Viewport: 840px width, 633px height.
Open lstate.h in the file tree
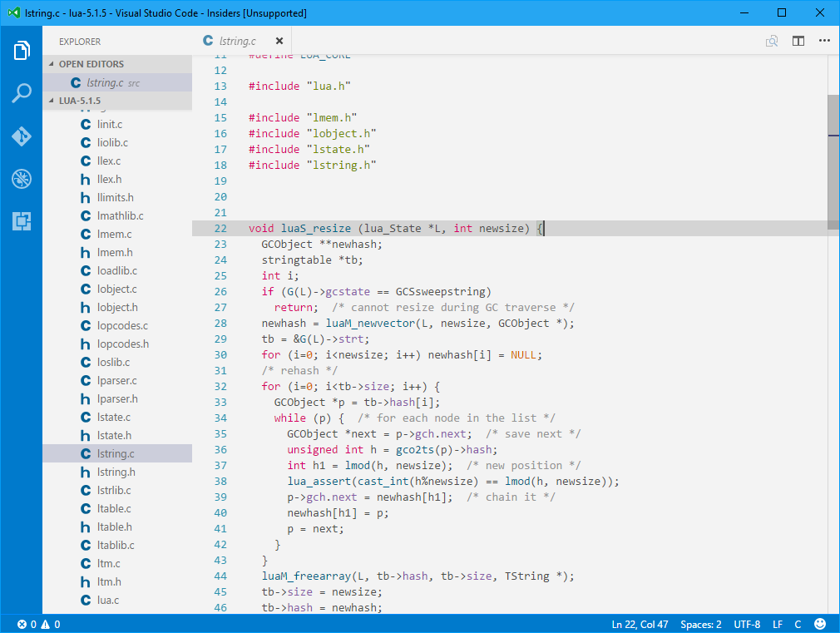(117, 435)
